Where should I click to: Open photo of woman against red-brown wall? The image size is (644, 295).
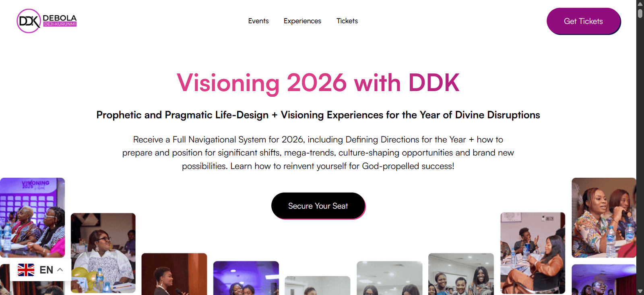[x=174, y=274]
